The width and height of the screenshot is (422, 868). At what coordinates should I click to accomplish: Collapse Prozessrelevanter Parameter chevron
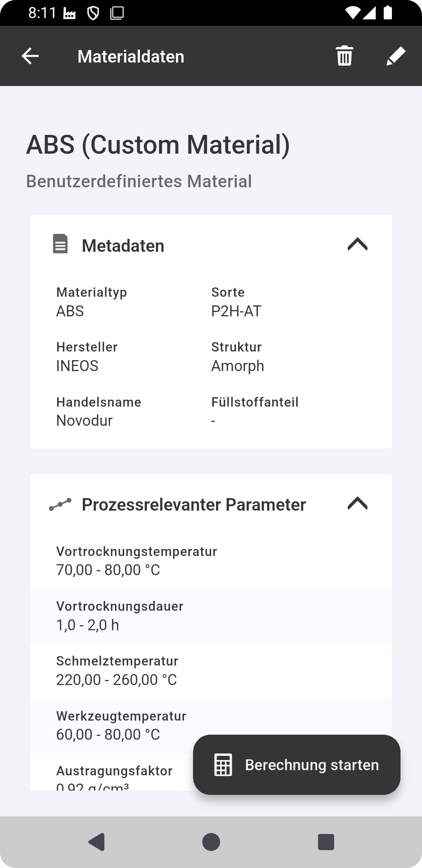[x=358, y=503]
